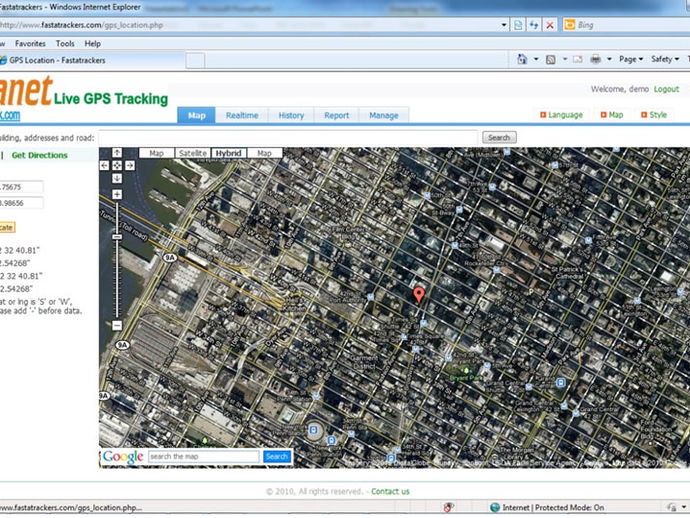The image size is (690, 518).
Task: Pan the map right with the arrow control
Action: pyautogui.click(x=130, y=165)
